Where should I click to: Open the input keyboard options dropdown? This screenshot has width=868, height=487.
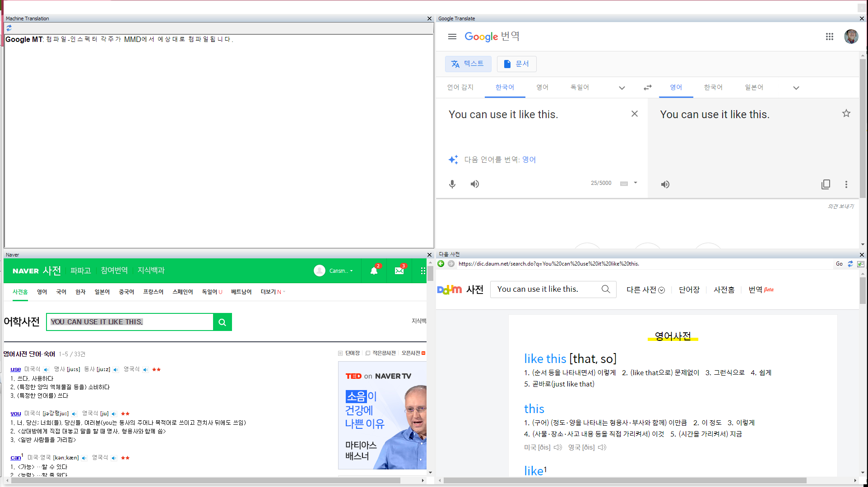tap(636, 183)
